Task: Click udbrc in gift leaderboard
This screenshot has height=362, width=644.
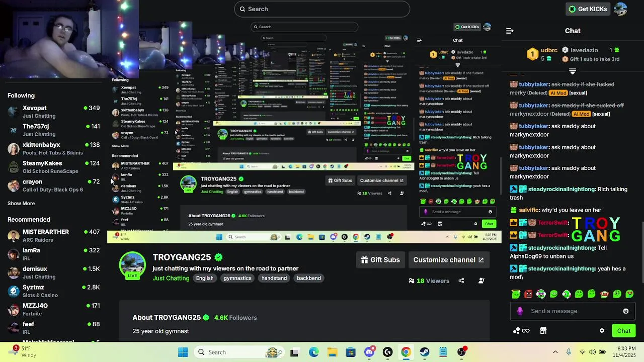Action: coord(549,50)
